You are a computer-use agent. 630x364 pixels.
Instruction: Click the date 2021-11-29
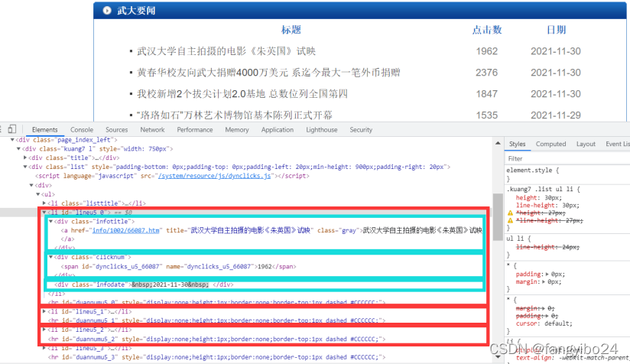tap(556, 115)
